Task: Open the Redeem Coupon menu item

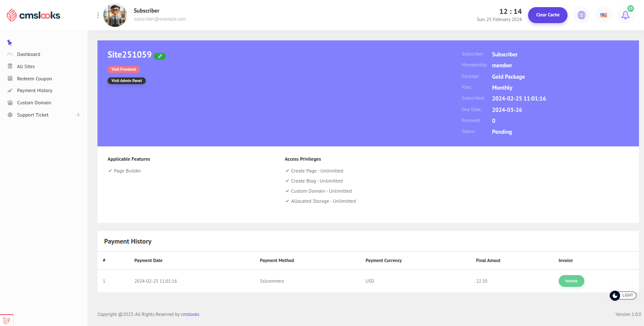Action: tap(34, 79)
